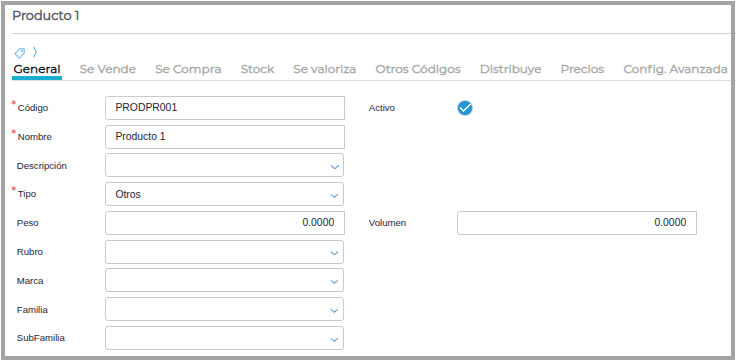
Task: Open the Marca dropdown list
Action: (224, 281)
